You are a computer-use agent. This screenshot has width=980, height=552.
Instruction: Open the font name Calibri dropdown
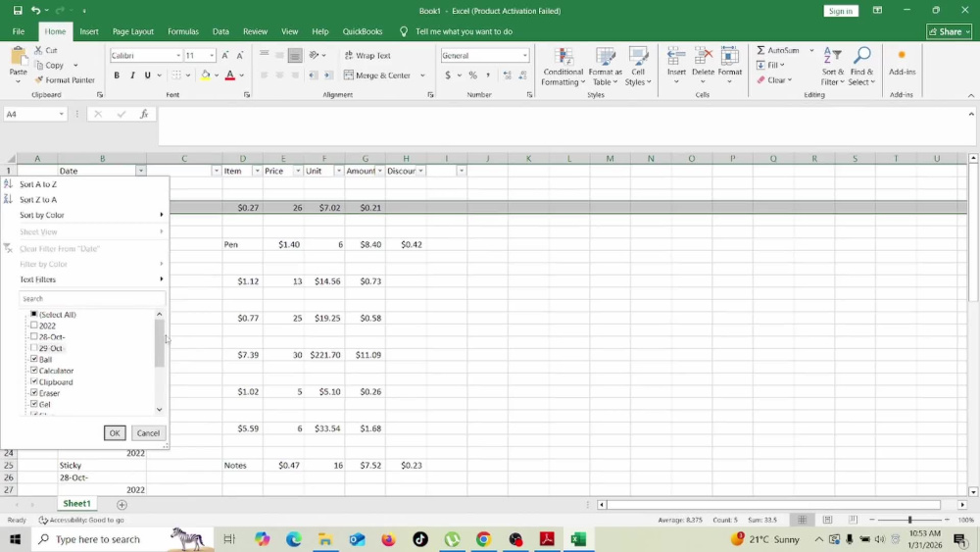point(178,56)
